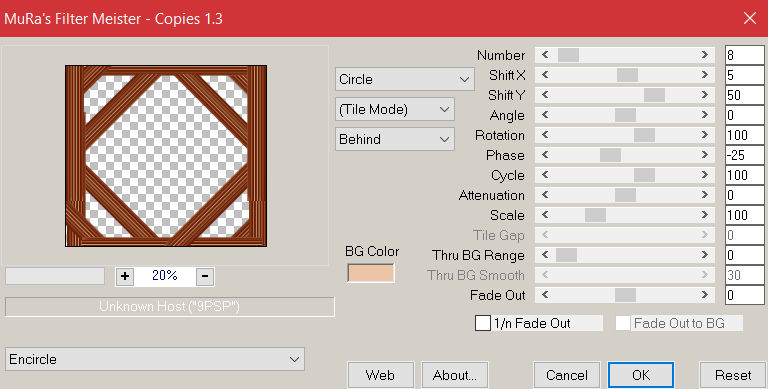Click the About... button
Viewport: 768px width, 389px height.
pos(455,375)
